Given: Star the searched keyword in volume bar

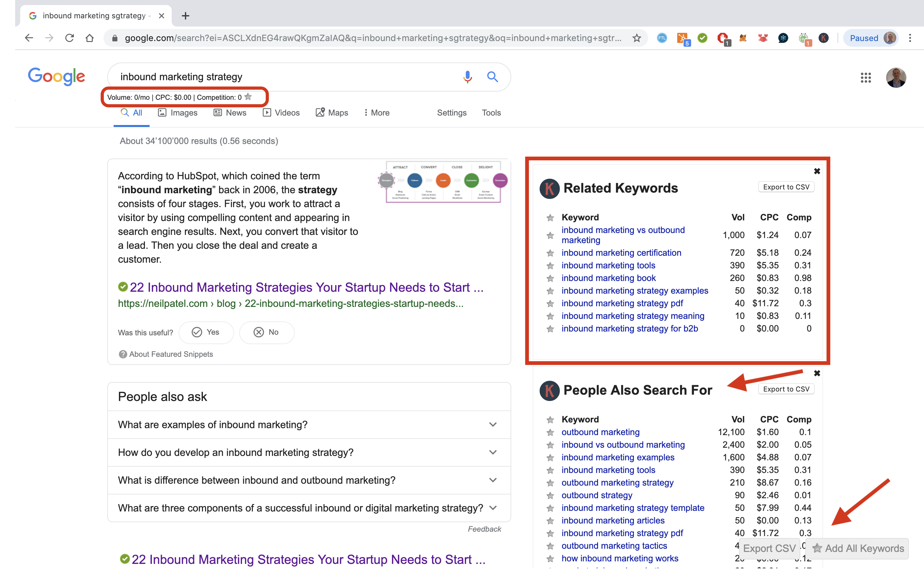Looking at the screenshot, I should click(248, 97).
